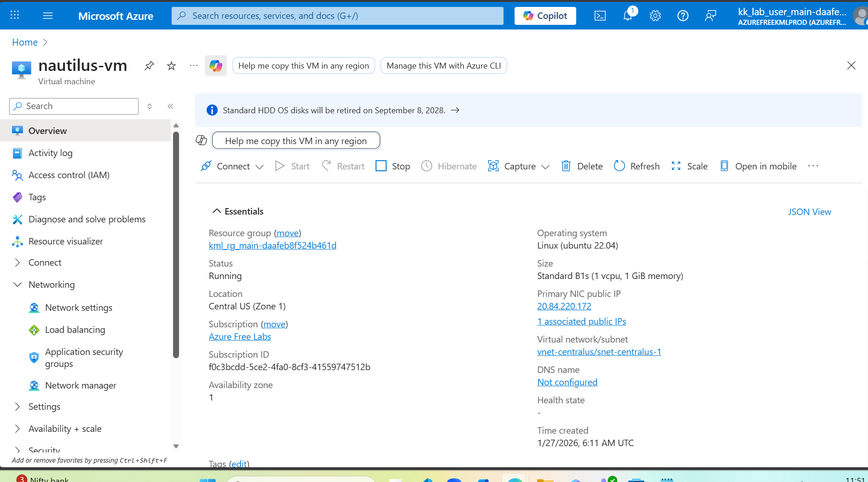Image resolution: width=868 pixels, height=482 pixels.
Task: Pin nautilus-vm to dashboard
Action: [x=149, y=66]
